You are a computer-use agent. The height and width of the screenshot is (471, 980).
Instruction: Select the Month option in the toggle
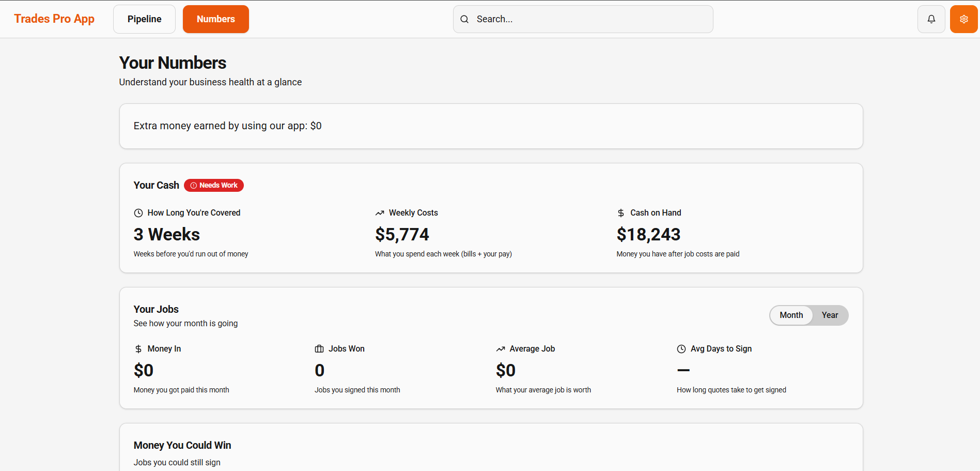(x=791, y=315)
